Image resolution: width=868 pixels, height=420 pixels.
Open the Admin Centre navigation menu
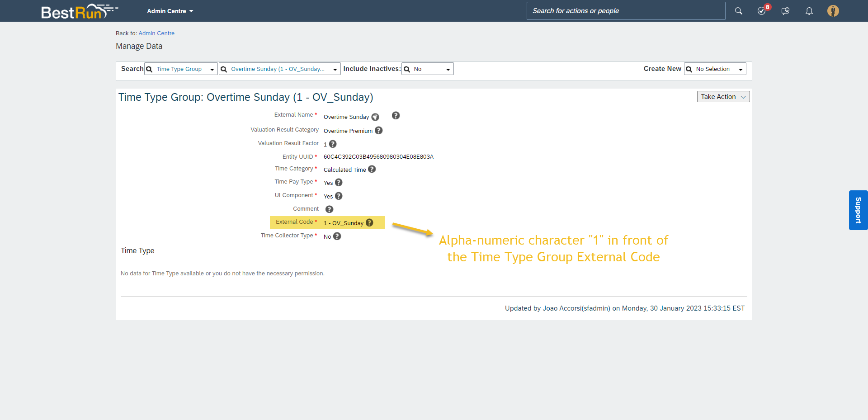170,11
